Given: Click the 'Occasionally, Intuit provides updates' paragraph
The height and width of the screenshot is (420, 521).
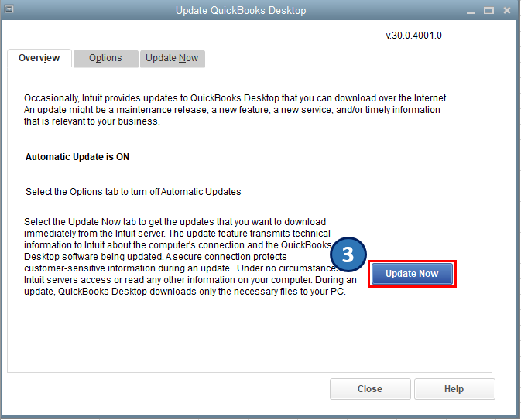Looking at the screenshot, I should tap(236, 110).
